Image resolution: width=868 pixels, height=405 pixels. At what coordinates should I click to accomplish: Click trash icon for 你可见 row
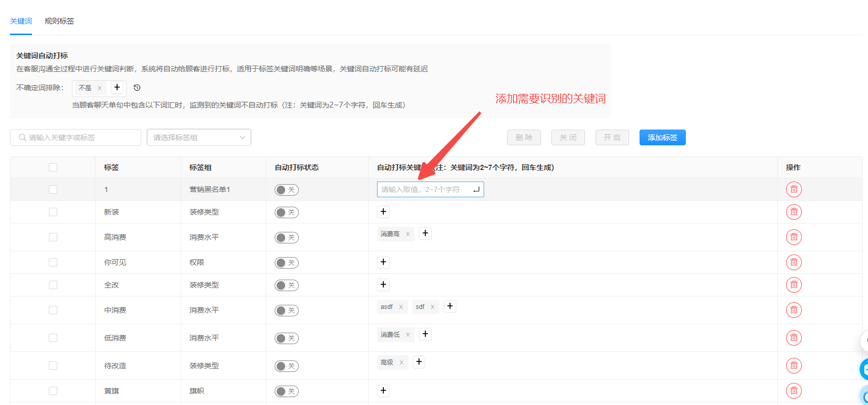793,262
